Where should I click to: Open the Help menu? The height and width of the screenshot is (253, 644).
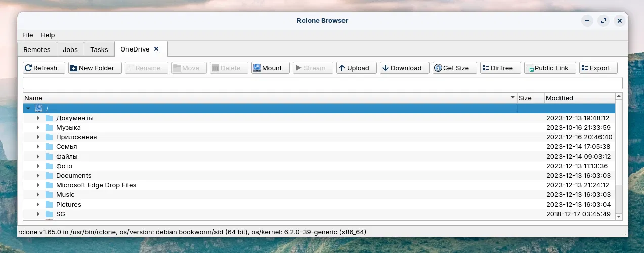[x=48, y=35]
